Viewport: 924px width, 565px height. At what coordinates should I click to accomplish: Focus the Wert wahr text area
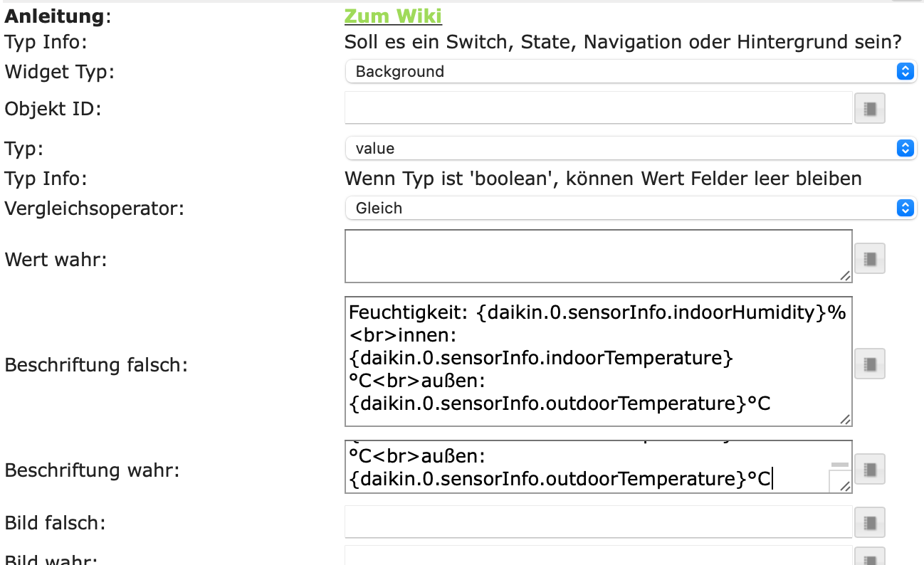click(598, 256)
